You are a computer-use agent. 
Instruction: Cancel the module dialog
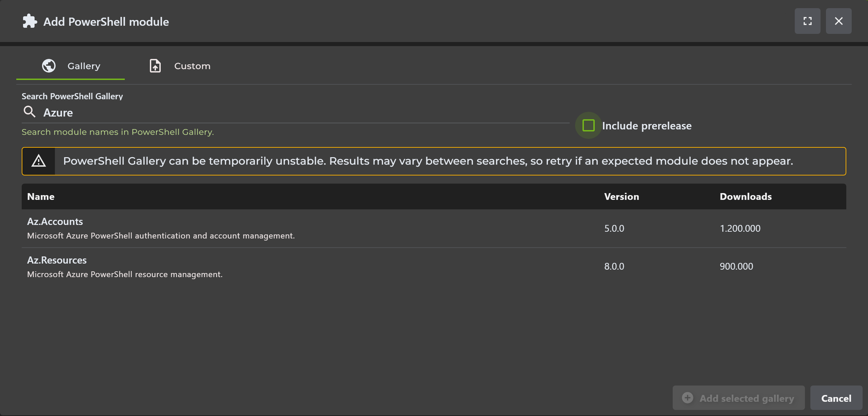point(836,398)
